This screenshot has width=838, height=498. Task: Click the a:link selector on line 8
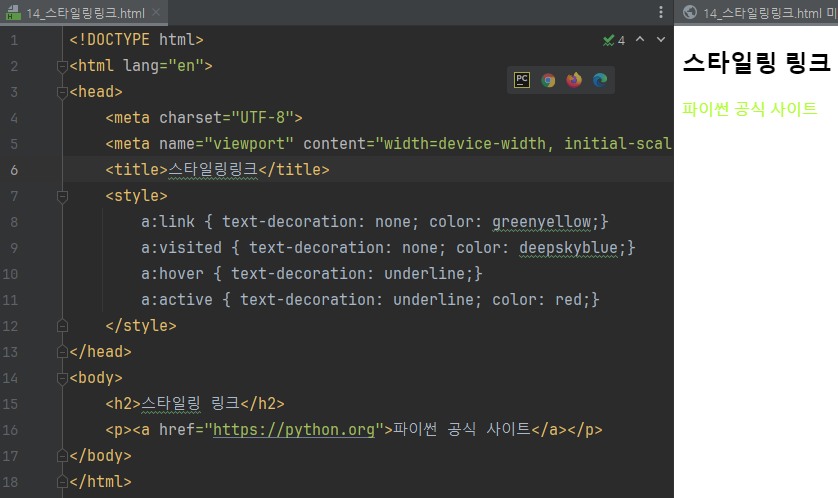[168, 222]
